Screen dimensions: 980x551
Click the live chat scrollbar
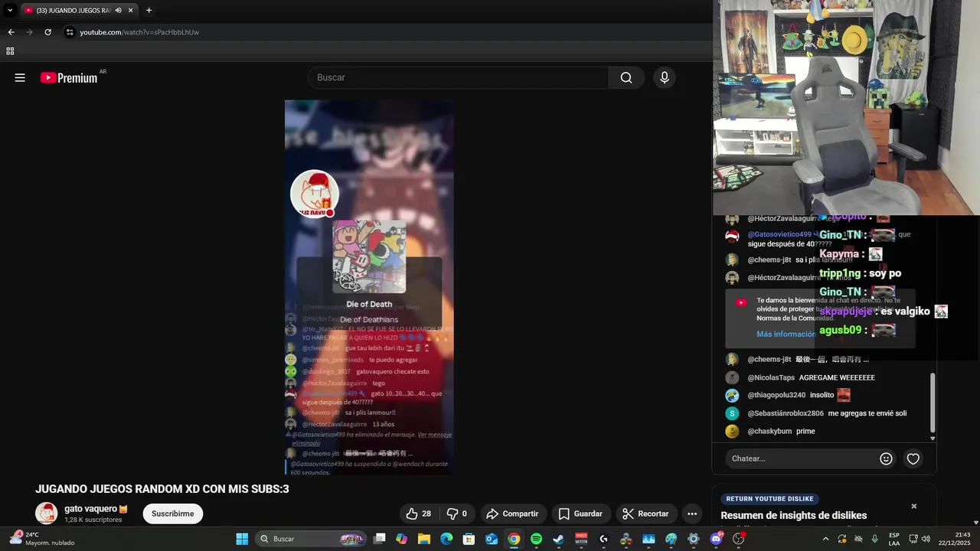click(933, 403)
